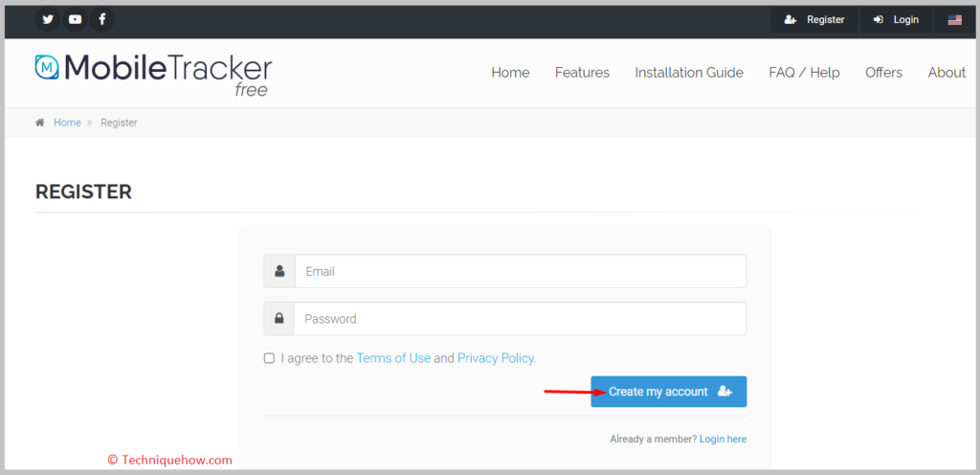The image size is (980, 475).
Task: Tick the I agree to terms checkbox
Action: pyautogui.click(x=269, y=358)
